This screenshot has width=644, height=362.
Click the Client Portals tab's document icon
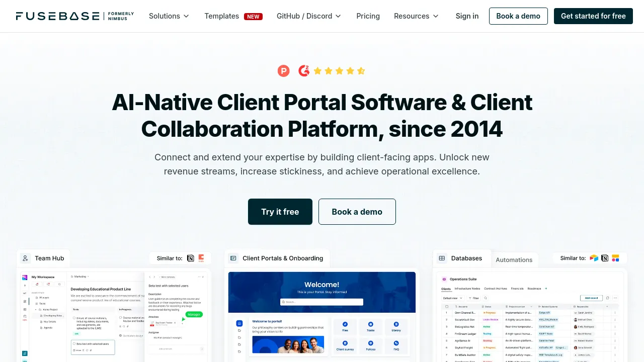[233, 258]
